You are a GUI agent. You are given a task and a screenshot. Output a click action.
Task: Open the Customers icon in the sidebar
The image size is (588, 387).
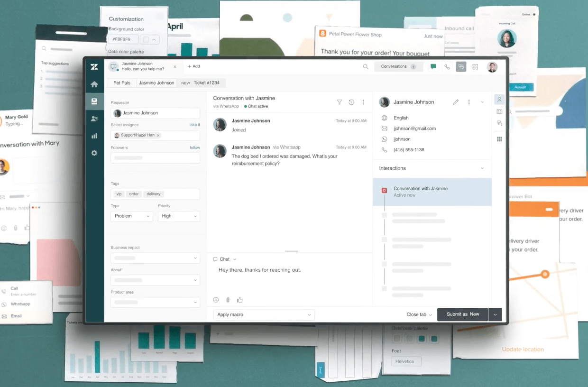[94, 118]
